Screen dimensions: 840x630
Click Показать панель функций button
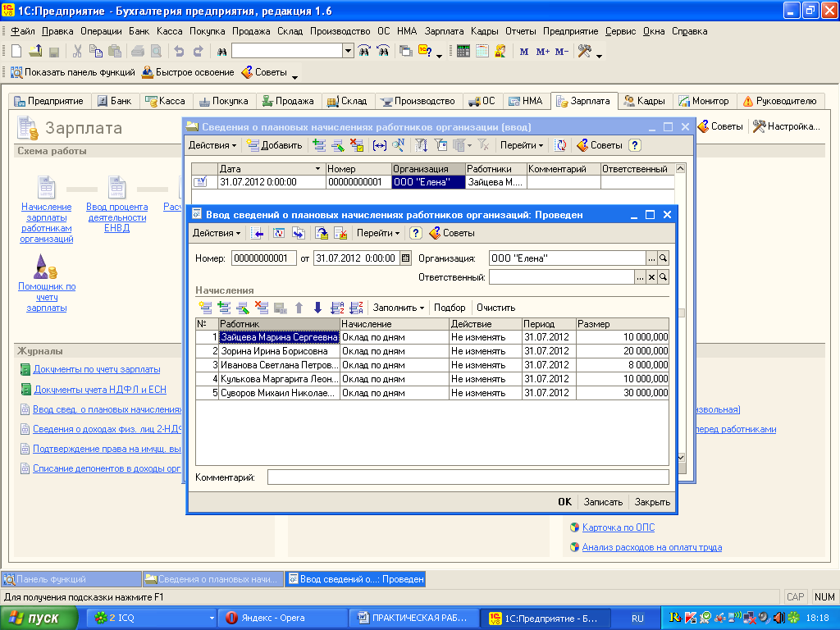coord(73,72)
